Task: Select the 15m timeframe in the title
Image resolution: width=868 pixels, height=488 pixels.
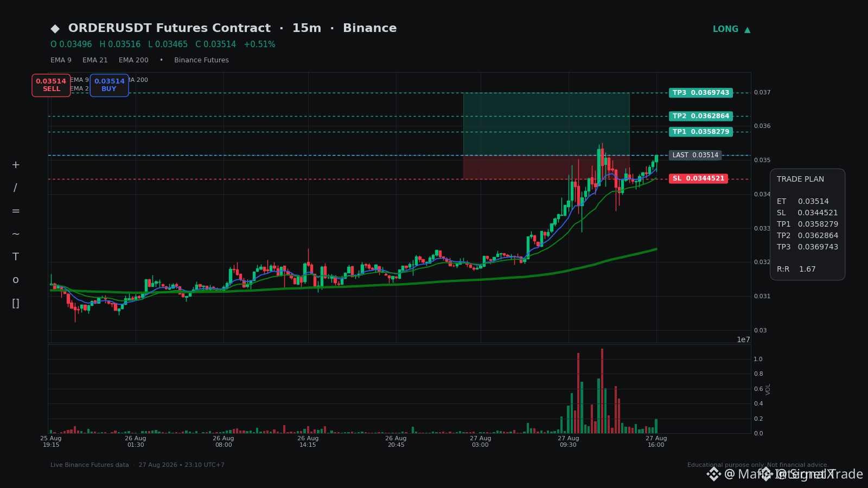Action: 307,28
